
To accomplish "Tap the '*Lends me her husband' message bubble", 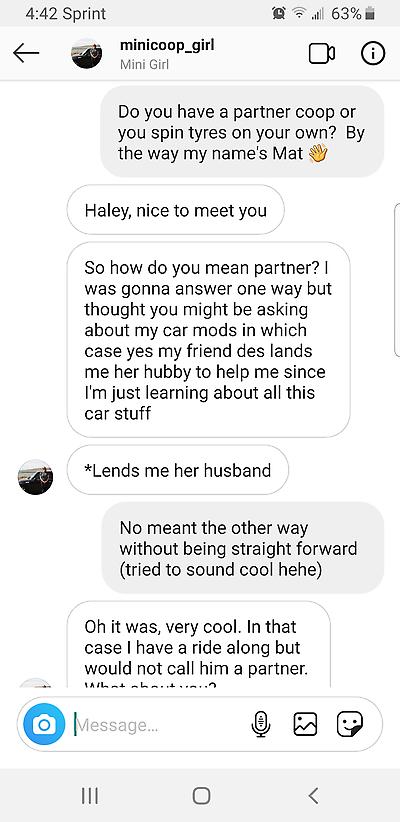I will 178,470.
